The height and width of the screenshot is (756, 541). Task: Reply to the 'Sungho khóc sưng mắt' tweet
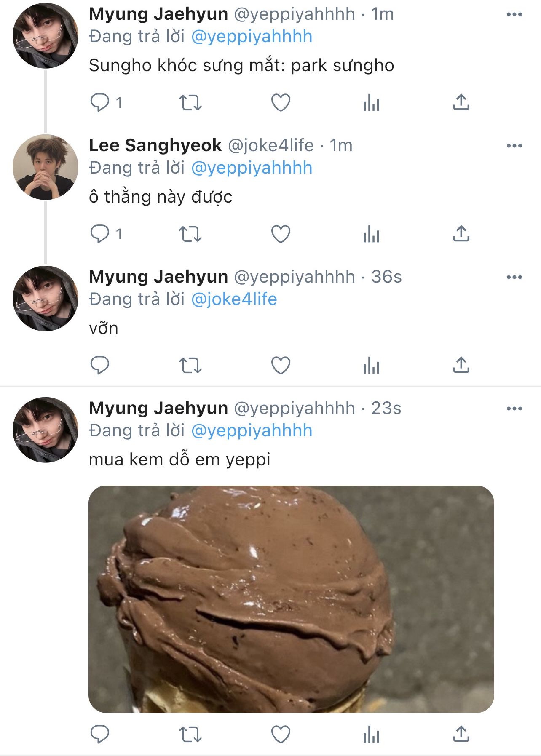click(100, 102)
